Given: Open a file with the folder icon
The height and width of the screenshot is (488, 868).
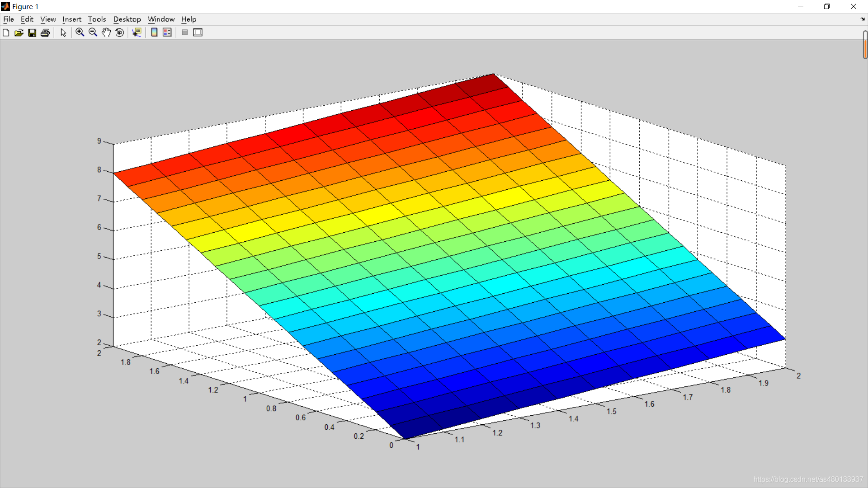Looking at the screenshot, I should point(19,33).
